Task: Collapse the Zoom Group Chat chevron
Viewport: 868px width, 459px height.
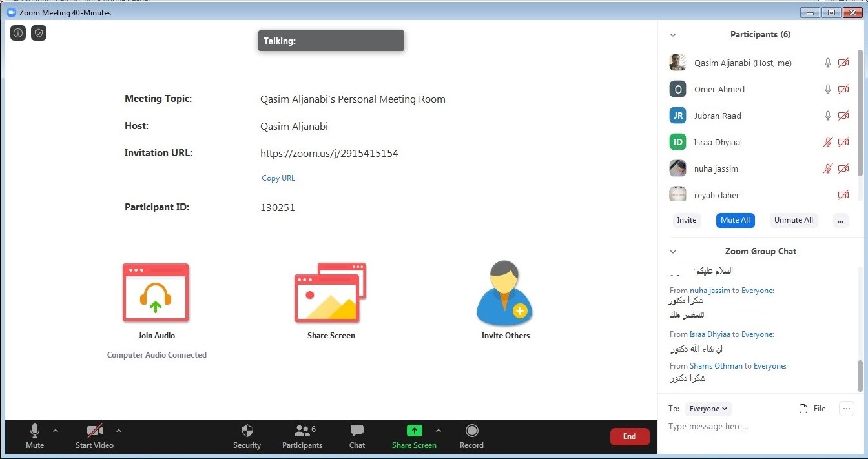Action: [x=673, y=252]
